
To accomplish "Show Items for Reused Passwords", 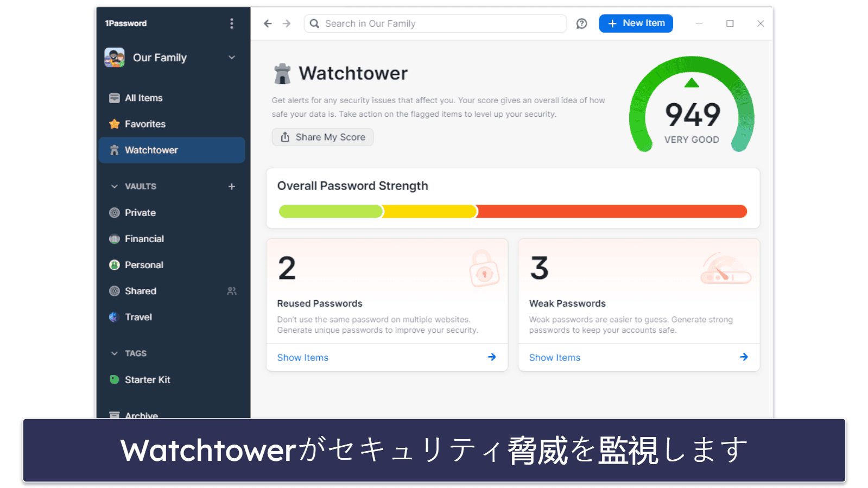I will point(303,358).
